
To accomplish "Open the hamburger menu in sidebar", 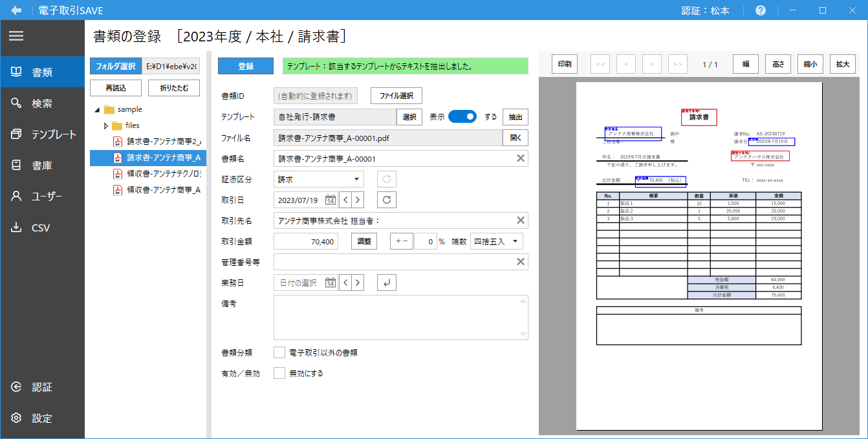I will coord(16,36).
